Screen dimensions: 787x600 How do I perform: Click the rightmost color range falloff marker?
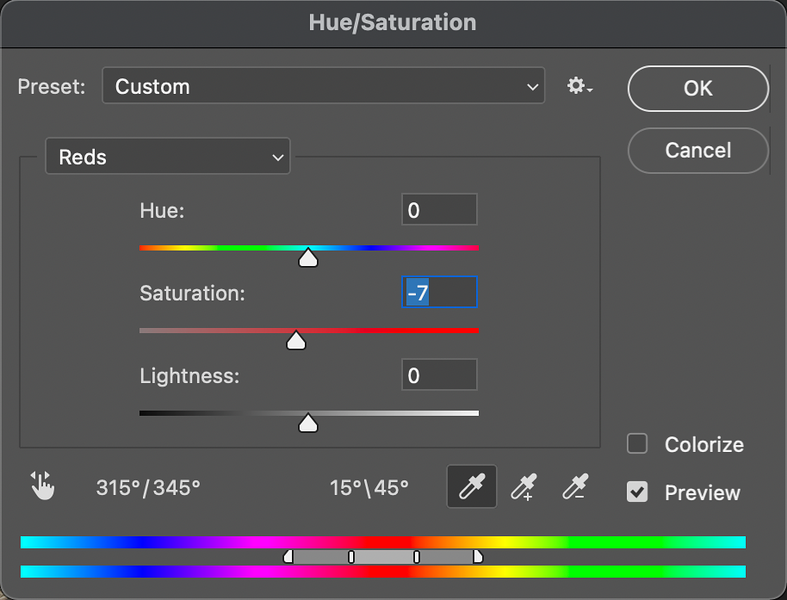478,556
